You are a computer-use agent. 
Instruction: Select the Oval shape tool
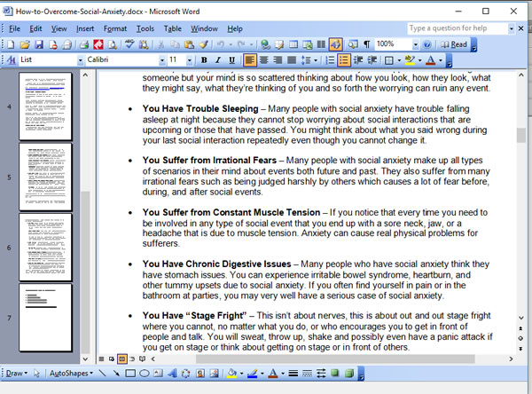[145, 374]
